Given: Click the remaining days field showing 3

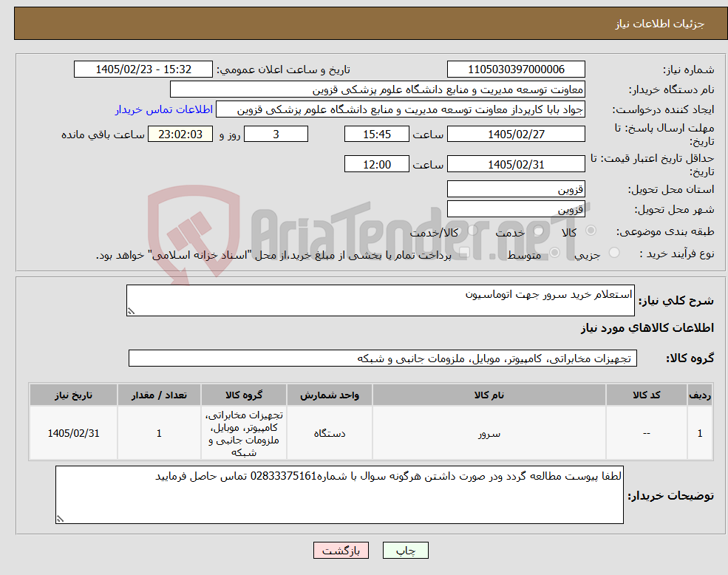Looking at the screenshot, I should tap(276, 135).
